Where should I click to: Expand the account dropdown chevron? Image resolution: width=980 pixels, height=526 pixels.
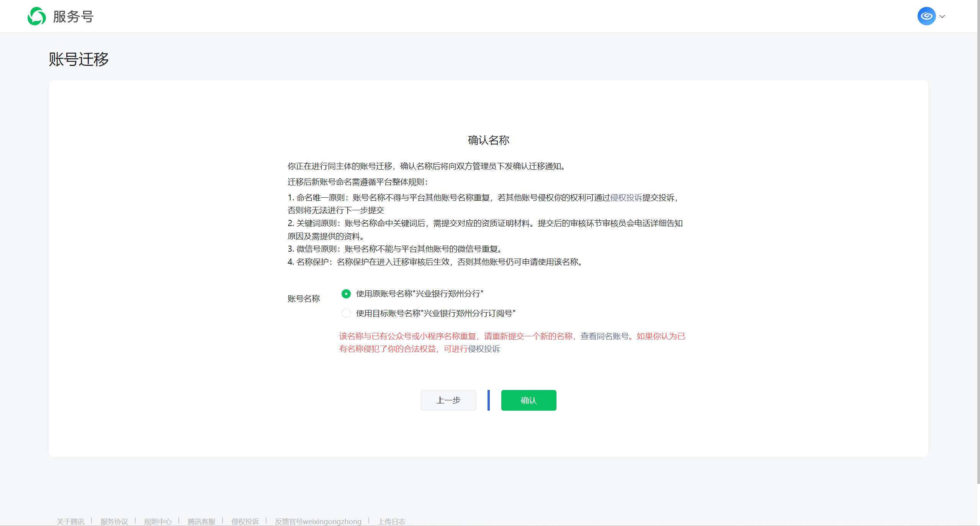point(942,16)
